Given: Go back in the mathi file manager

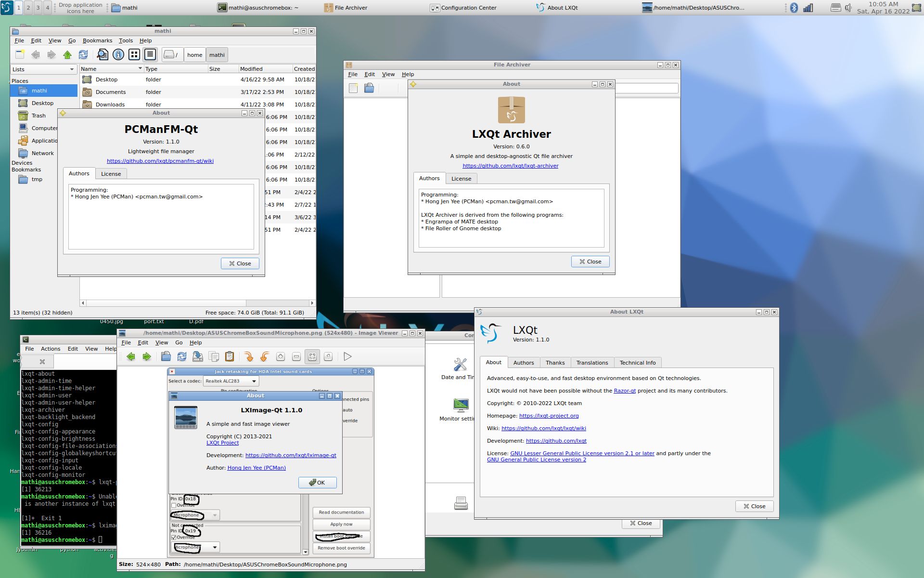Looking at the screenshot, I should click(36, 54).
